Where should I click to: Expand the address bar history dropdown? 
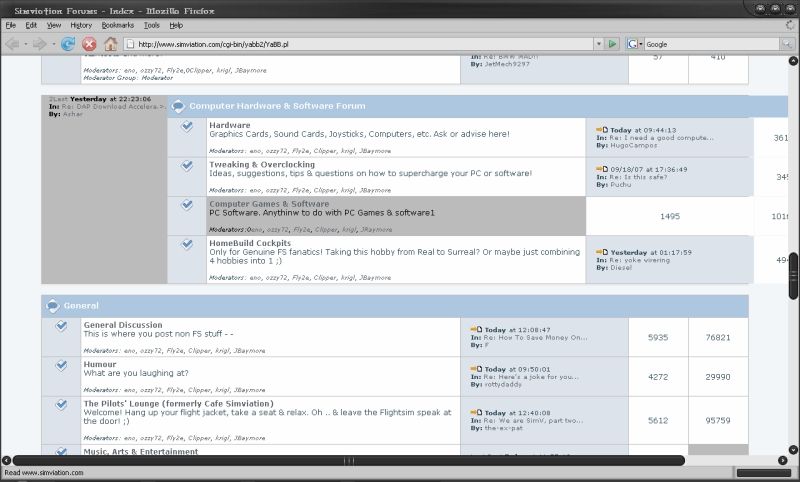tap(597, 44)
